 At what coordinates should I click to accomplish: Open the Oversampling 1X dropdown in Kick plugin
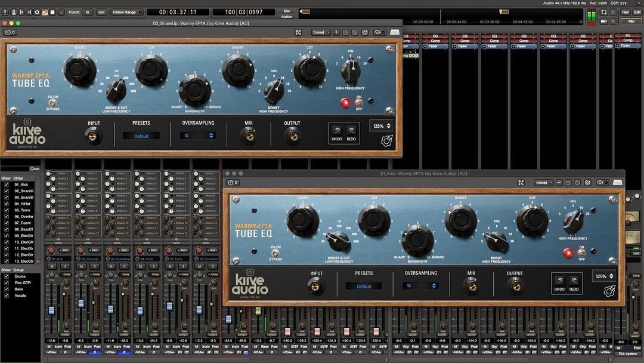421,286
